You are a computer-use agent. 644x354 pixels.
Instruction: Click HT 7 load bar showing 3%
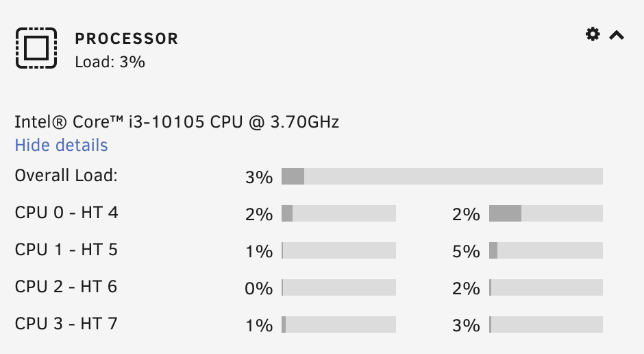click(546, 324)
